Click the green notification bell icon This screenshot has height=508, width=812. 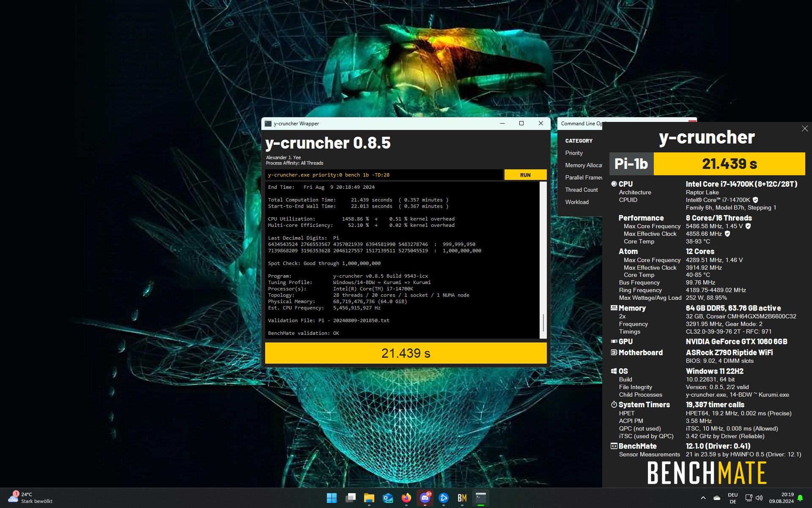pyautogui.click(x=800, y=498)
